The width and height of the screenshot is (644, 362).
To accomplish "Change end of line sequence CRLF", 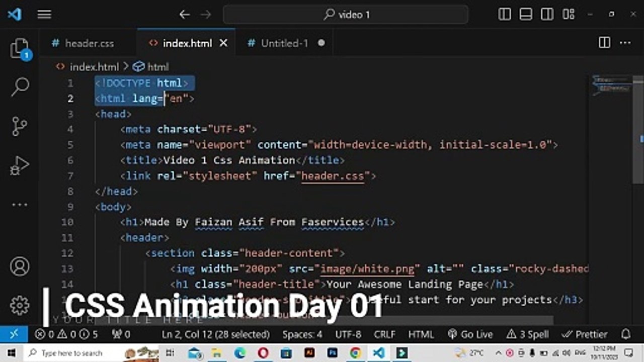I will [385, 334].
